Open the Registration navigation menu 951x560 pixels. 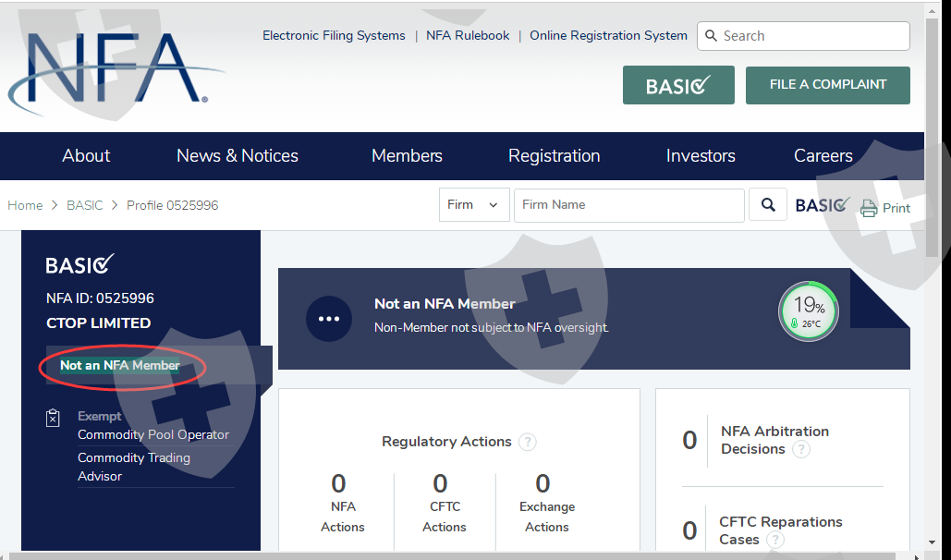[x=554, y=156]
